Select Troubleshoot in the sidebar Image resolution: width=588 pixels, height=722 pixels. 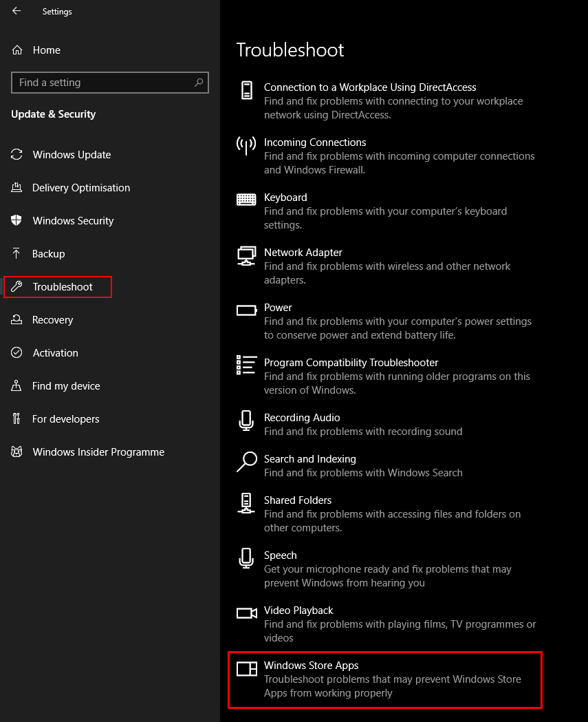click(63, 287)
